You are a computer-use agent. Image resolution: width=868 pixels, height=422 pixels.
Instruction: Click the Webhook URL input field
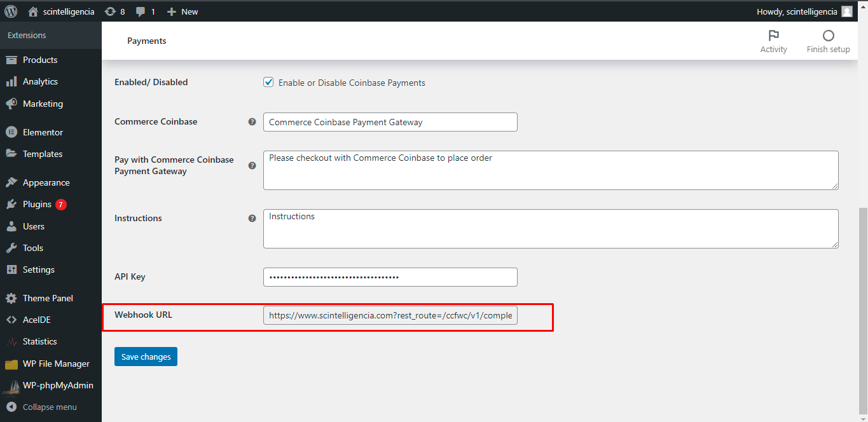[x=390, y=315]
